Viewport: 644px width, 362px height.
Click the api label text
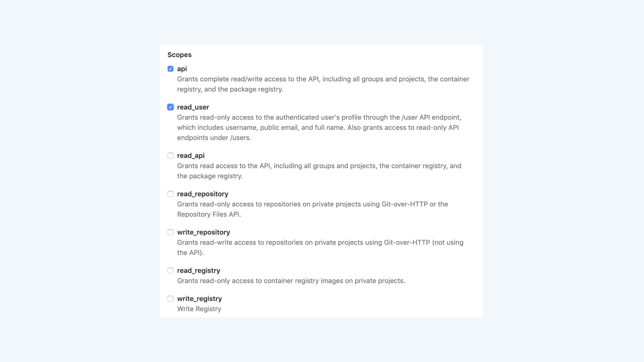[182, 69]
